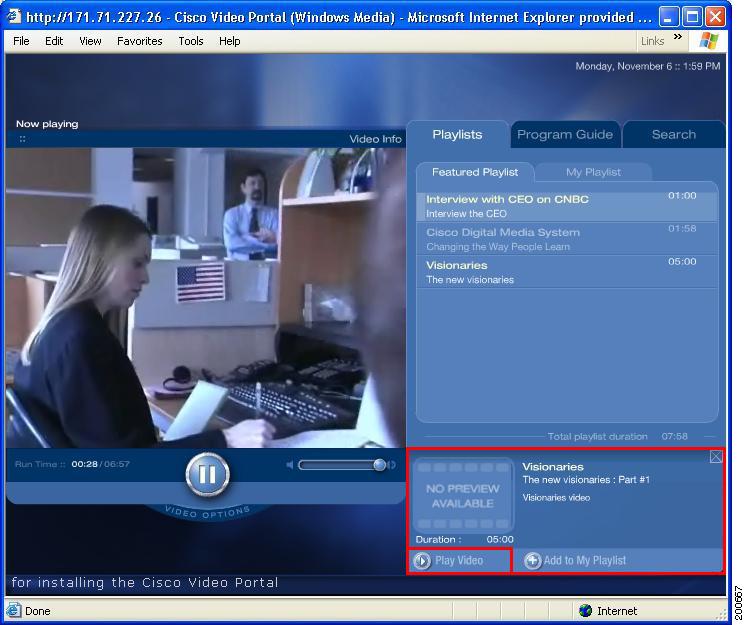The width and height of the screenshot is (745, 625).
Task: Pause the currently playing video
Action: click(x=207, y=474)
